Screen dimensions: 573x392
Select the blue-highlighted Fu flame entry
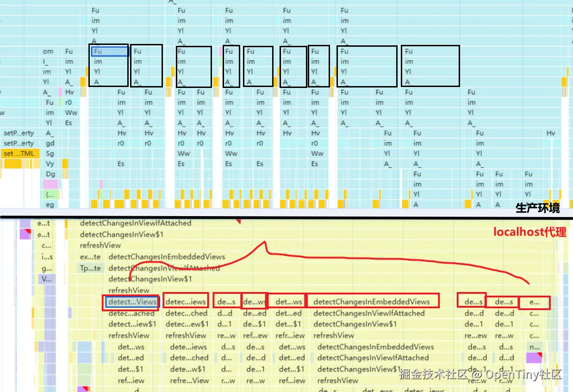pos(110,51)
